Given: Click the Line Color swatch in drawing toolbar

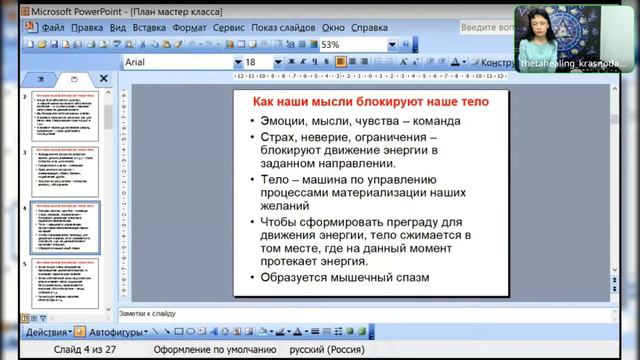Looking at the screenshot, I should [280, 331].
